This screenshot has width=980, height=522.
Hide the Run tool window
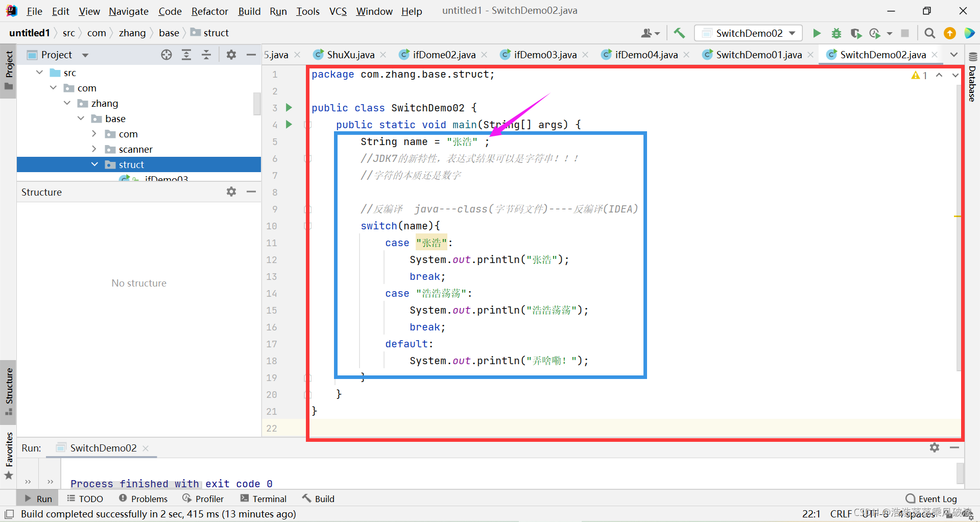(954, 447)
